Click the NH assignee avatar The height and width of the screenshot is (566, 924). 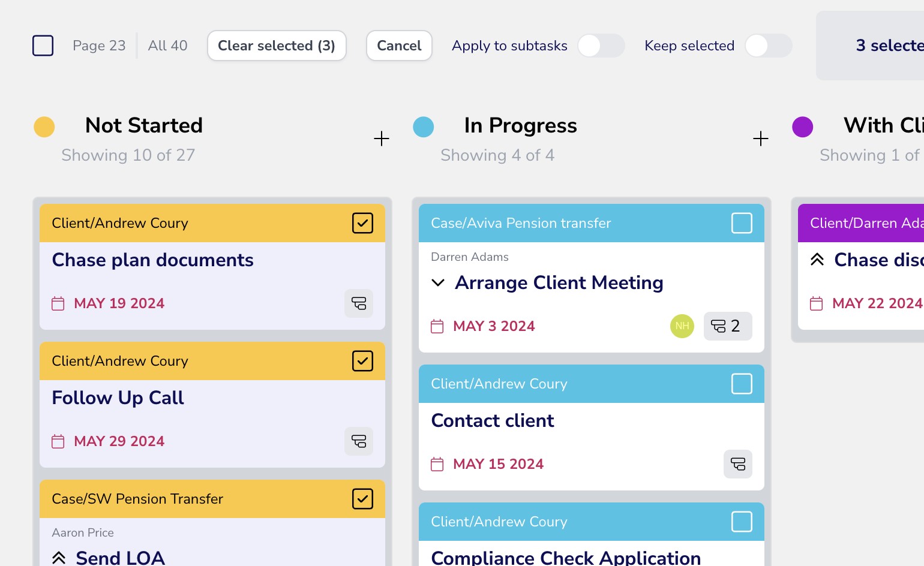coord(682,326)
